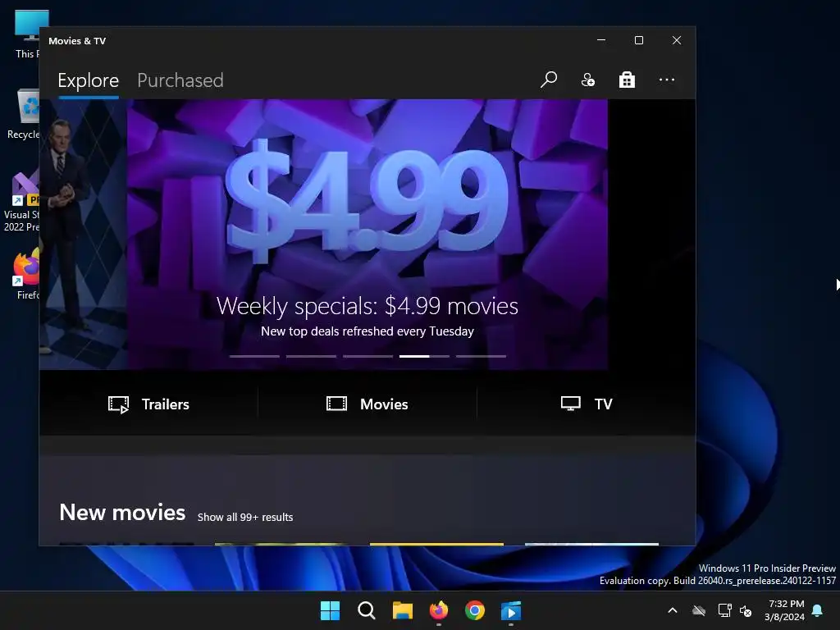Open the search magnifier in Movies & TV
The height and width of the screenshot is (630, 840).
click(548, 80)
